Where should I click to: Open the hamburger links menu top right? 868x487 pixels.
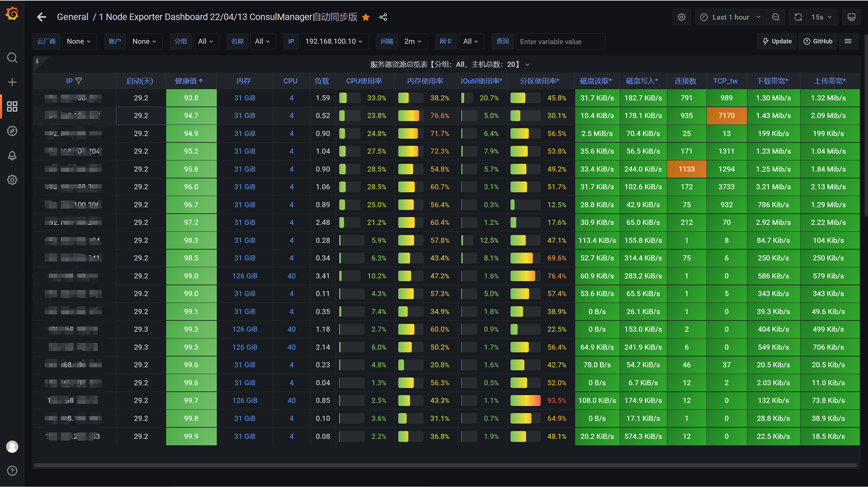point(848,41)
